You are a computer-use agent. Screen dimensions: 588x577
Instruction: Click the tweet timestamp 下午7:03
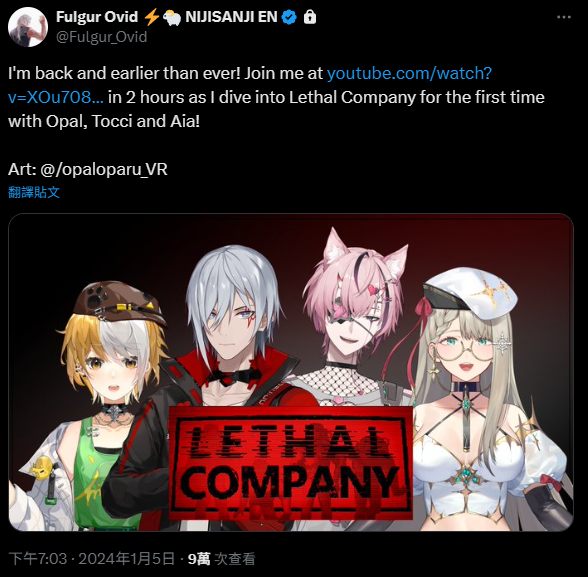pyautogui.click(x=38, y=559)
